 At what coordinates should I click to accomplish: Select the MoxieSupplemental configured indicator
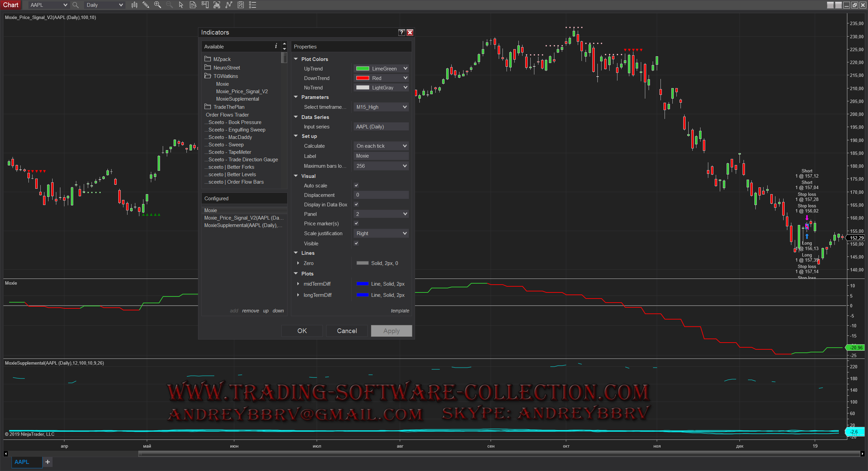pyautogui.click(x=243, y=225)
